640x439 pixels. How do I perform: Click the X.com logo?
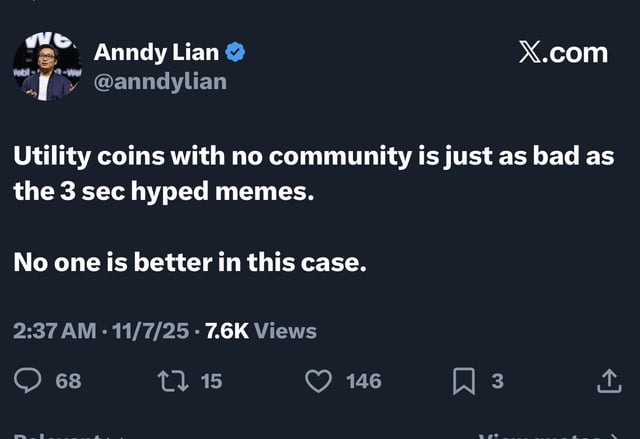tap(563, 53)
